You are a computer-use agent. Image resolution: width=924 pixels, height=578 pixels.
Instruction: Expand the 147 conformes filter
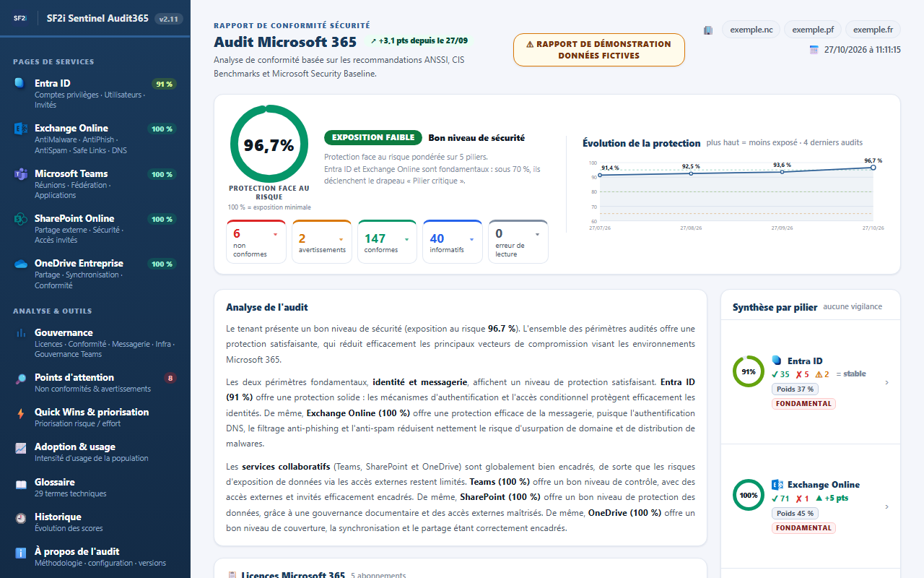point(387,241)
